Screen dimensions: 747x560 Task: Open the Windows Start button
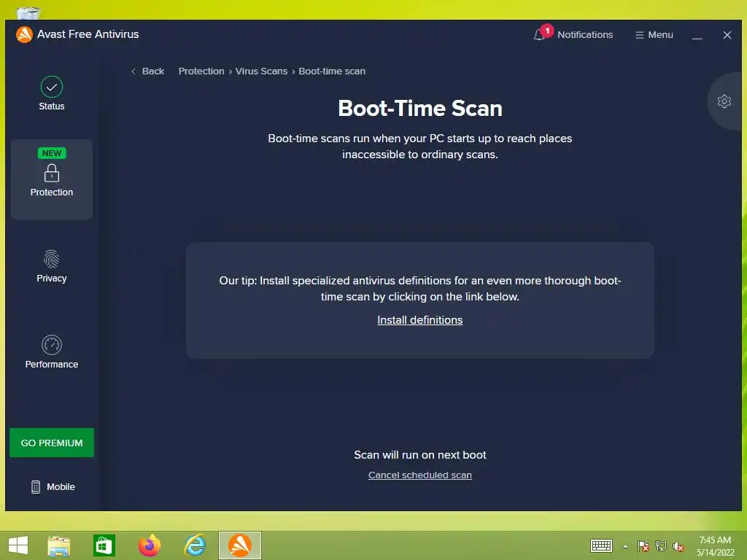tap(18, 545)
